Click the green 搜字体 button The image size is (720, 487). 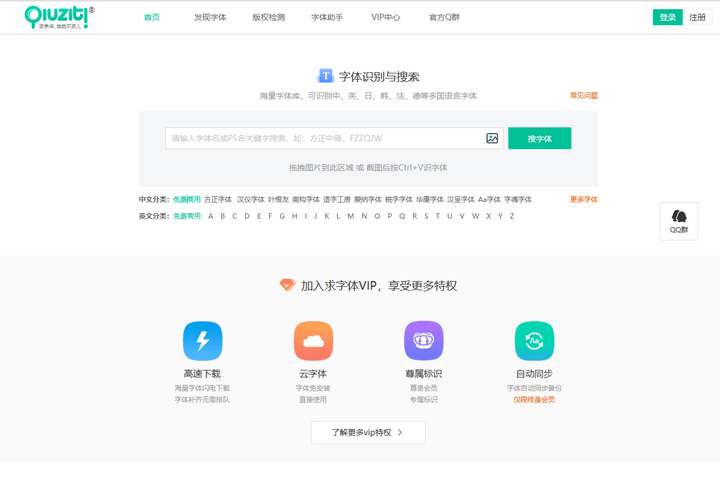click(x=540, y=138)
